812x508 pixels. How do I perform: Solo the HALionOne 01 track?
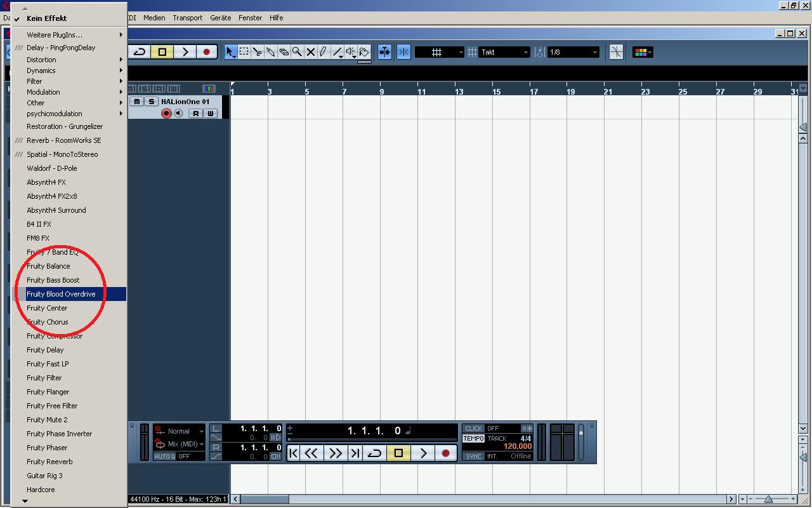point(151,102)
